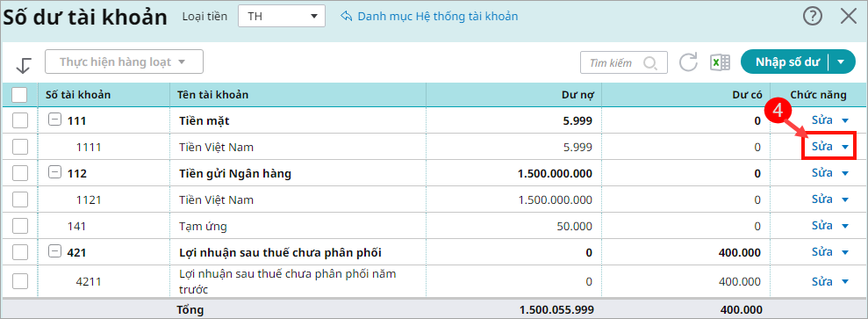Click Sửa for account 4211
Viewport: 868px width, 319px height.
(x=822, y=281)
